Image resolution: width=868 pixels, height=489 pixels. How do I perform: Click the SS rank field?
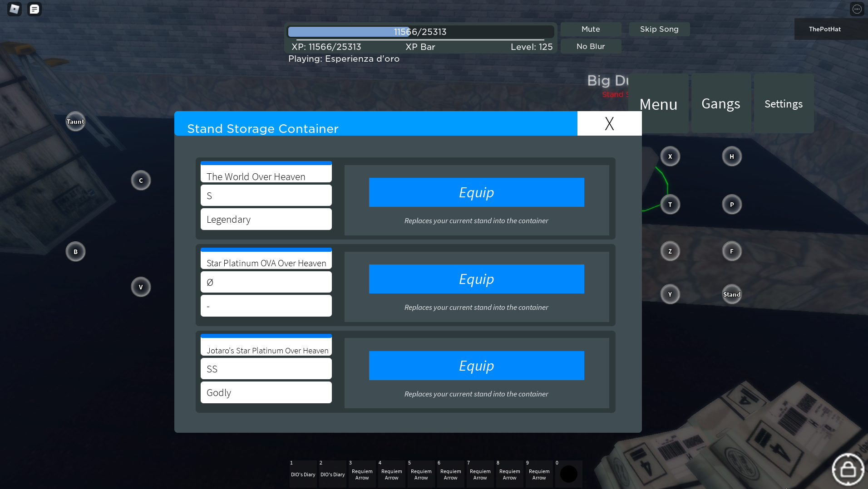(x=266, y=369)
